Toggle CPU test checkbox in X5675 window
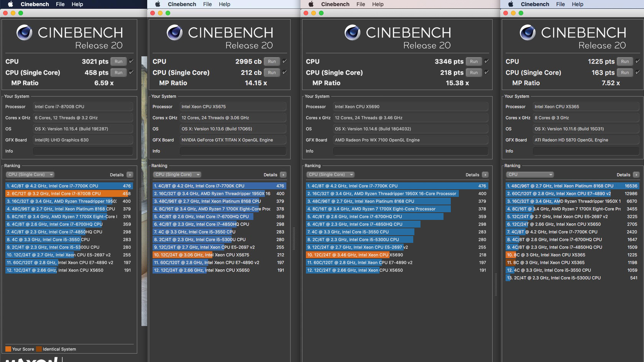Screen dimensions: 644x362 (284, 61)
